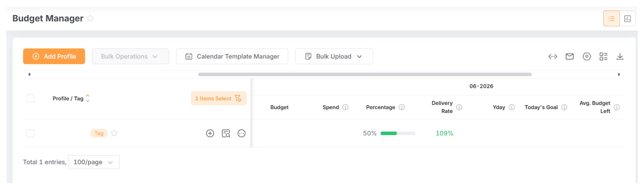Sort by Profile / Tag column

click(x=88, y=98)
